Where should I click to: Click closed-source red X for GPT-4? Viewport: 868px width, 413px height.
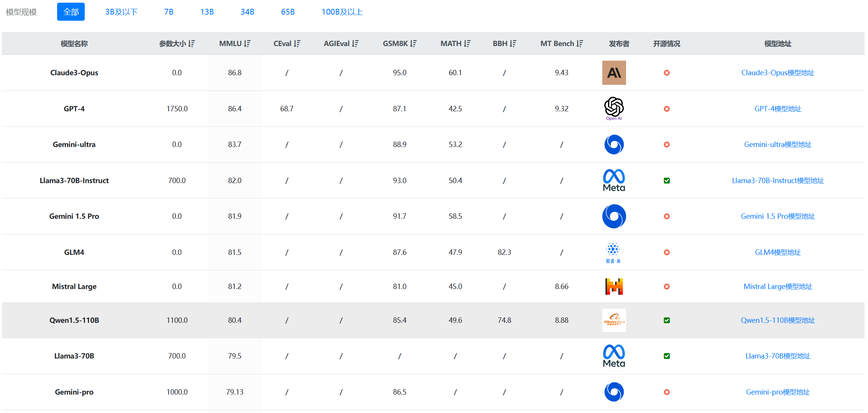667,109
